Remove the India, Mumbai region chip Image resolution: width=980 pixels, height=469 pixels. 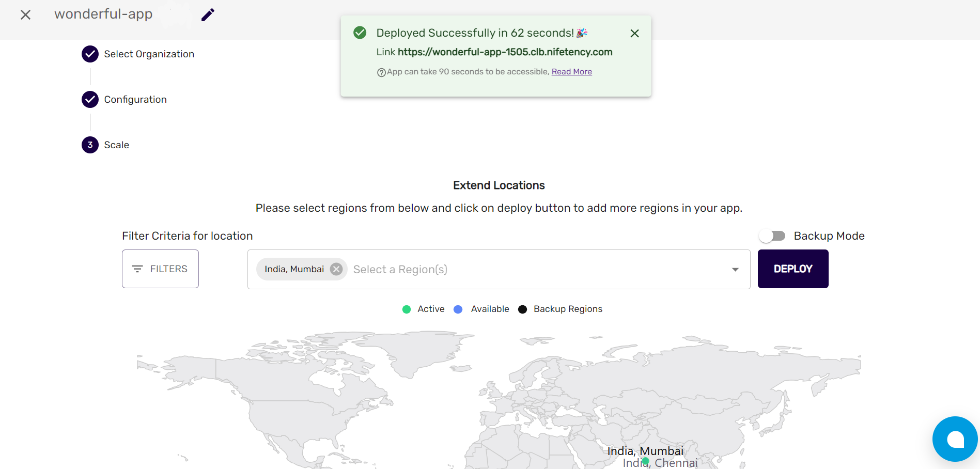click(x=336, y=269)
